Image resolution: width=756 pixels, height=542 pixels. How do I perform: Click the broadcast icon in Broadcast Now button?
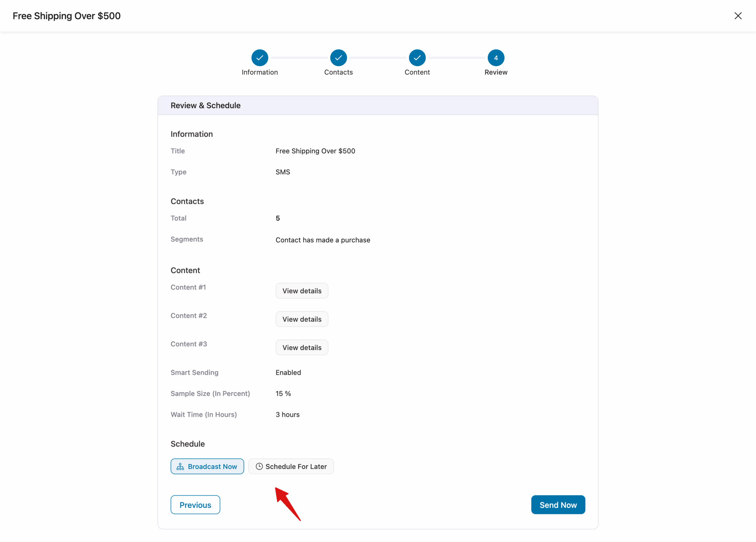[x=180, y=466]
